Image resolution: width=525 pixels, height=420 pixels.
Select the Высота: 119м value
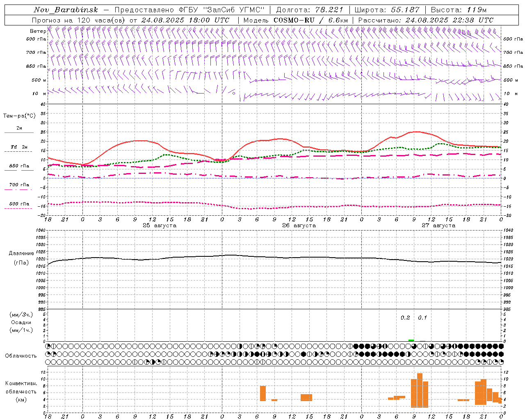(459, 10)
